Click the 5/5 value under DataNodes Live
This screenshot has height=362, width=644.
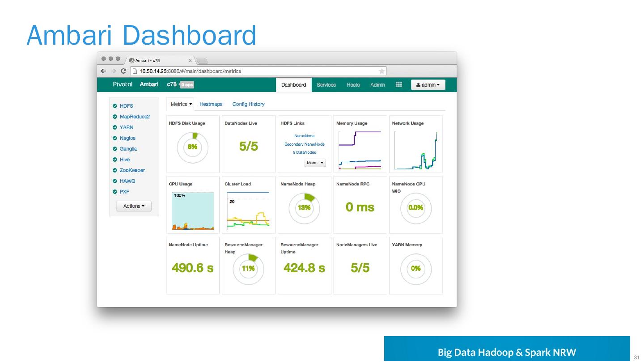[249, 147]
